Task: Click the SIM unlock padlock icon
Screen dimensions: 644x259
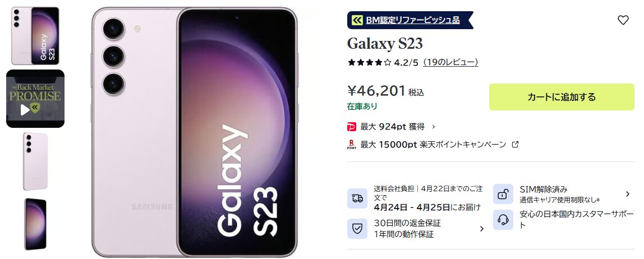Action: coord(503,194)
